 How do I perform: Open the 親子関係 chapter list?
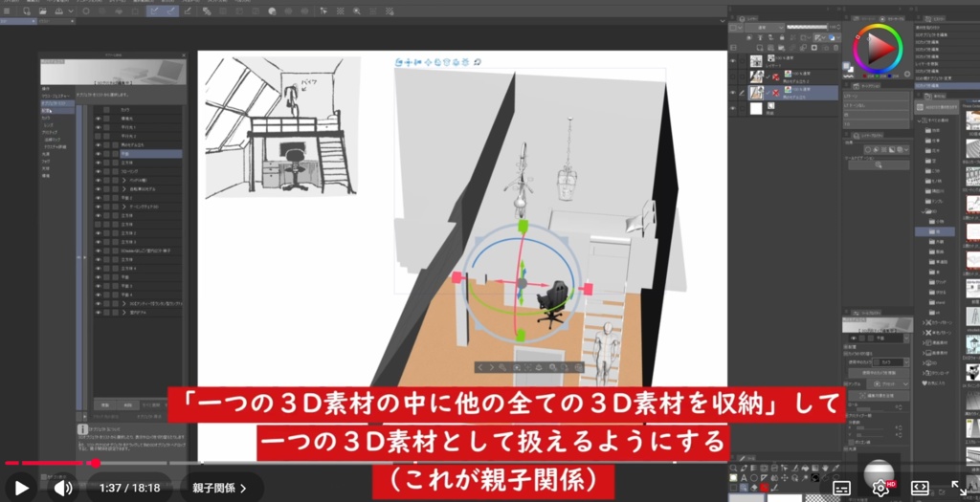pos(219,488)
